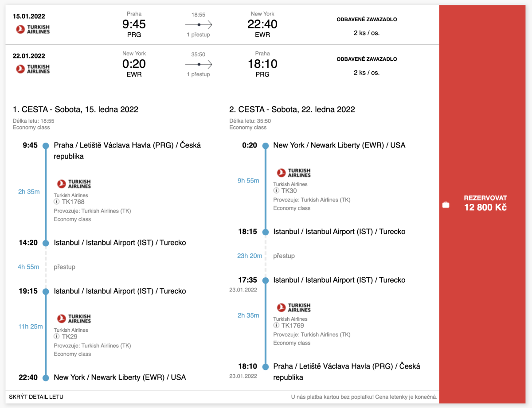
Task: Collapse details via Skrýt detail letu
Action: pos(36,397)
